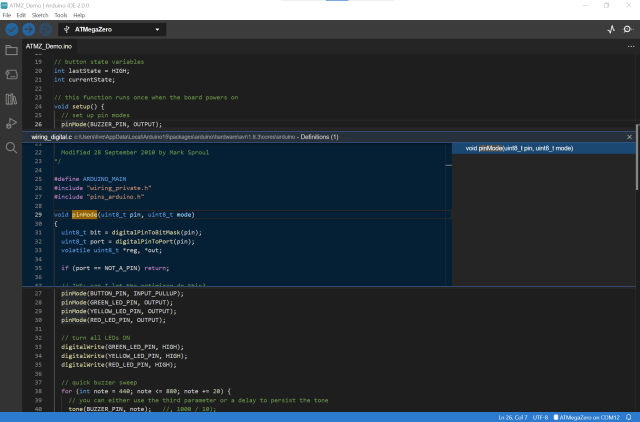The width and height of the screenshot is (640, 422).
Task: Select the ATMZ_Demo.ino editor tab
Action: (49, 47)
